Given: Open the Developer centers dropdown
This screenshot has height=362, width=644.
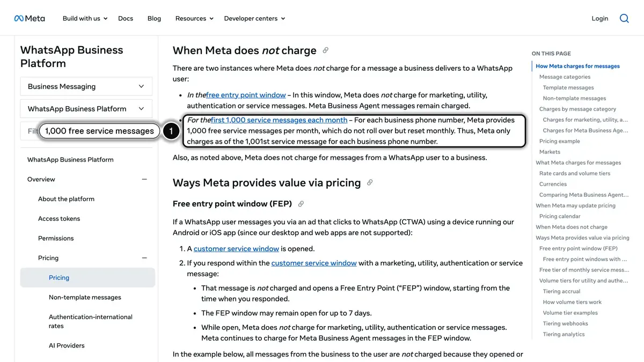Looking at the screenshot, I should [254, 18].
